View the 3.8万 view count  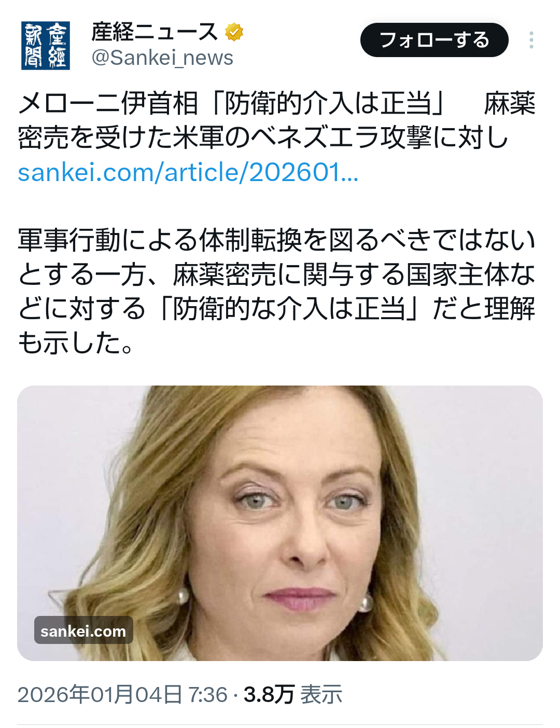(x=269, y=694)
